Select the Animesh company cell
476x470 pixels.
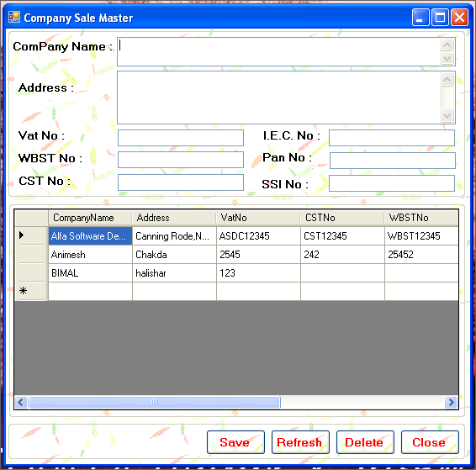90,254
